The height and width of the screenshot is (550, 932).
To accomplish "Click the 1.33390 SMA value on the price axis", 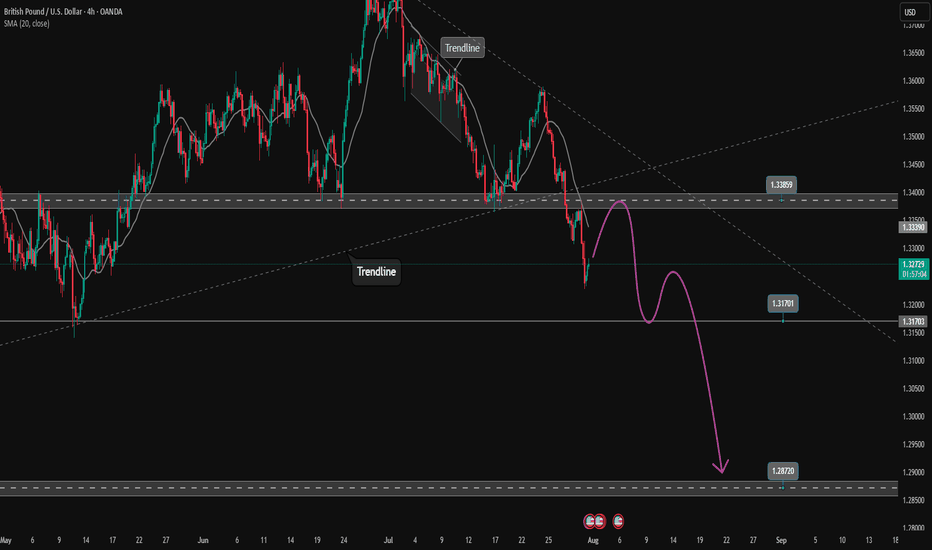I will [913, 227].
